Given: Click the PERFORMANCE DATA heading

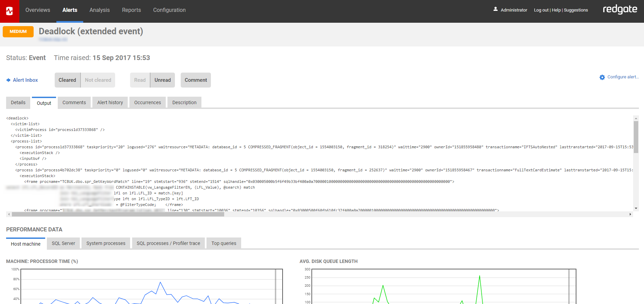Looking at the screenshot, I should [34, 230].
